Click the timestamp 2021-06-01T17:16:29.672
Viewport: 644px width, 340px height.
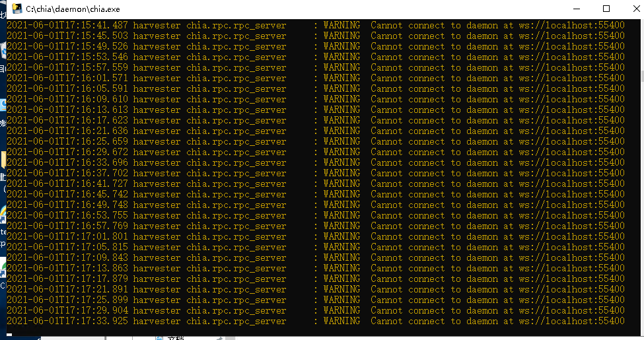(x=67, y=152)
